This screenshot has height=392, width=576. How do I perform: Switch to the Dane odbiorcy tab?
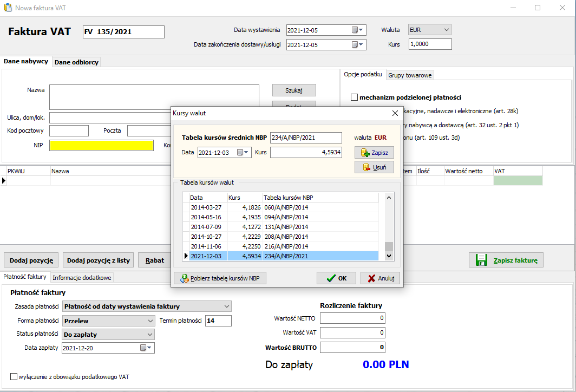click(x=76, y=62)
